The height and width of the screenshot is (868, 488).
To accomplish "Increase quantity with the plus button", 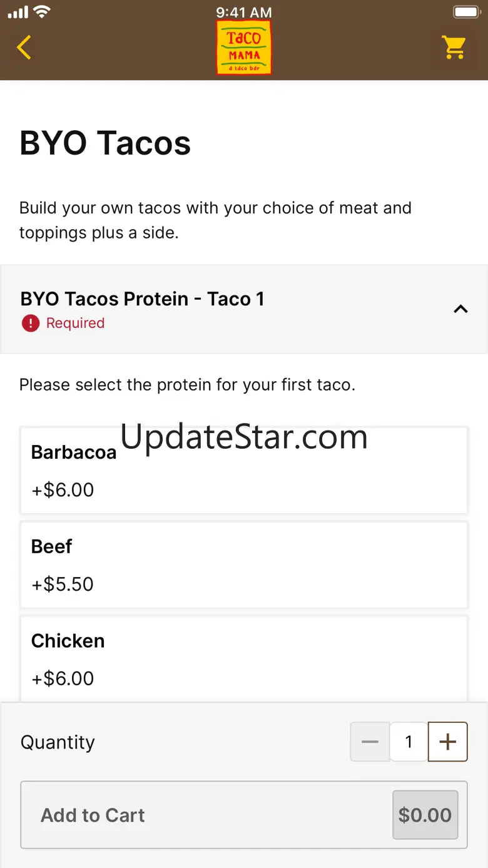I will pyautogui.click(x=447, y=742).
